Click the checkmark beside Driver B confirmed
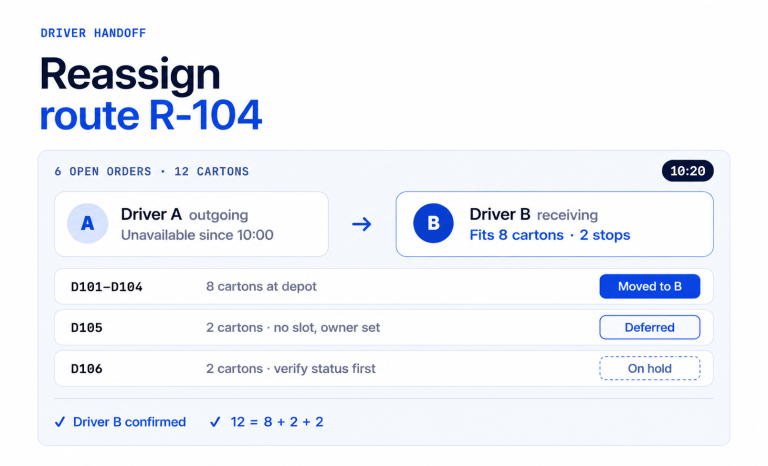Viewport: 768px width, 466px height. 60,422
